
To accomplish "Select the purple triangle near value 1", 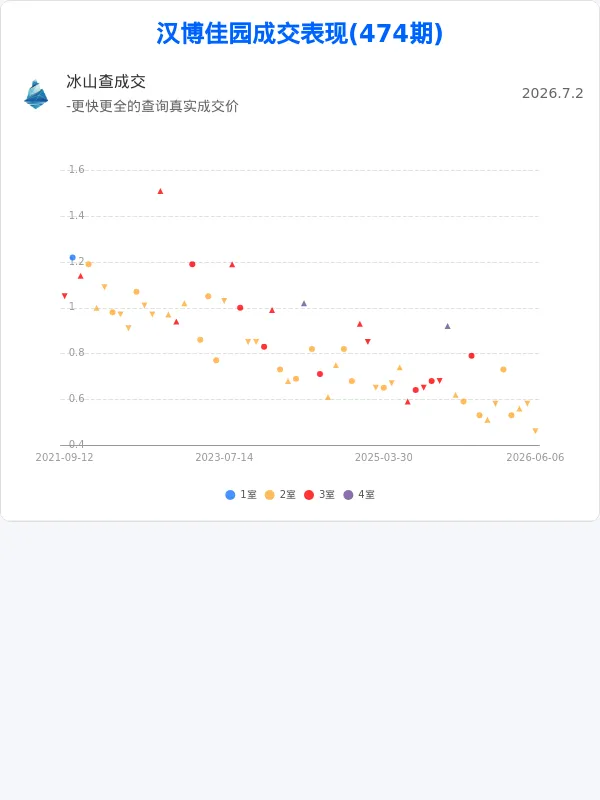I will point(304,304).
